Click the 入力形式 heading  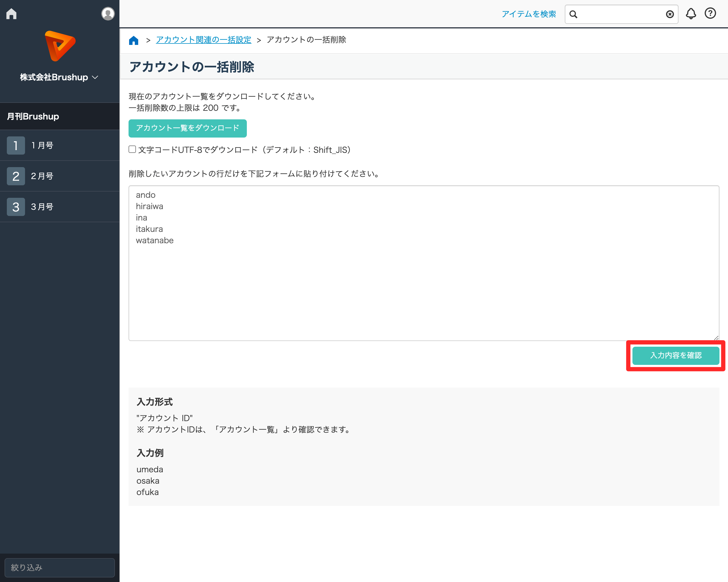(155, 402)
